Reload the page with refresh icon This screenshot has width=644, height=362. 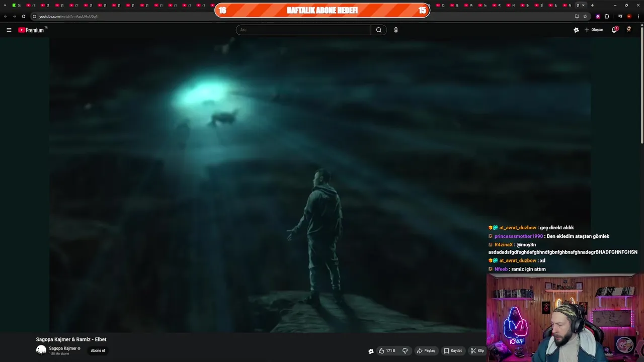pos(23,16)
